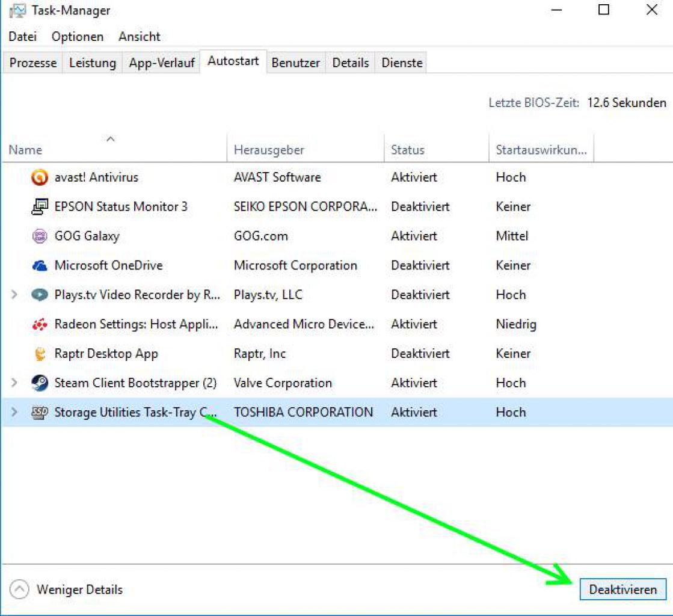Click the SEIKO EPSON CORPORA... publisher cell
Image resolution: width=673 pixels, height=616 pixels.
(305, 207)
